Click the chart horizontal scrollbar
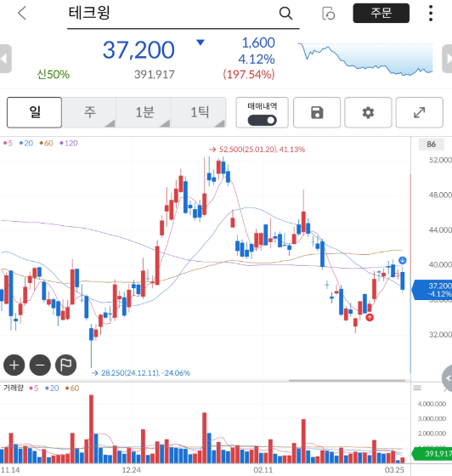The height and width of the screenshot is (476, 452). 347,380
